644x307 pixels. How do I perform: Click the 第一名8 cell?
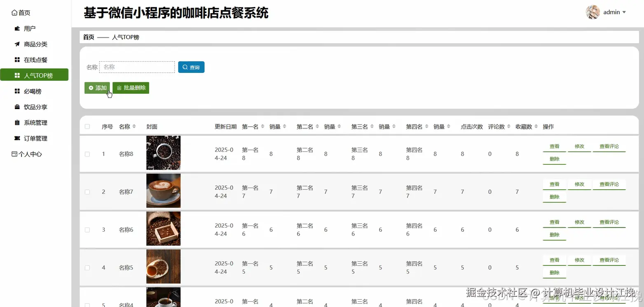click(250, 154)
